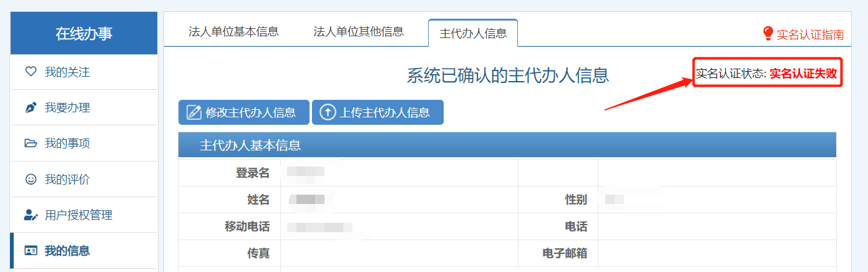Viewport: 868px width, 272px height.
Task: Click the folder icon beside 我的事项
Action: (31, 143)
